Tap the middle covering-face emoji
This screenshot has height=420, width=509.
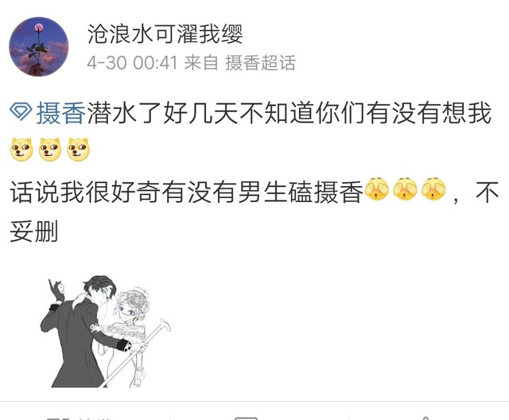(x=405, y=189)
